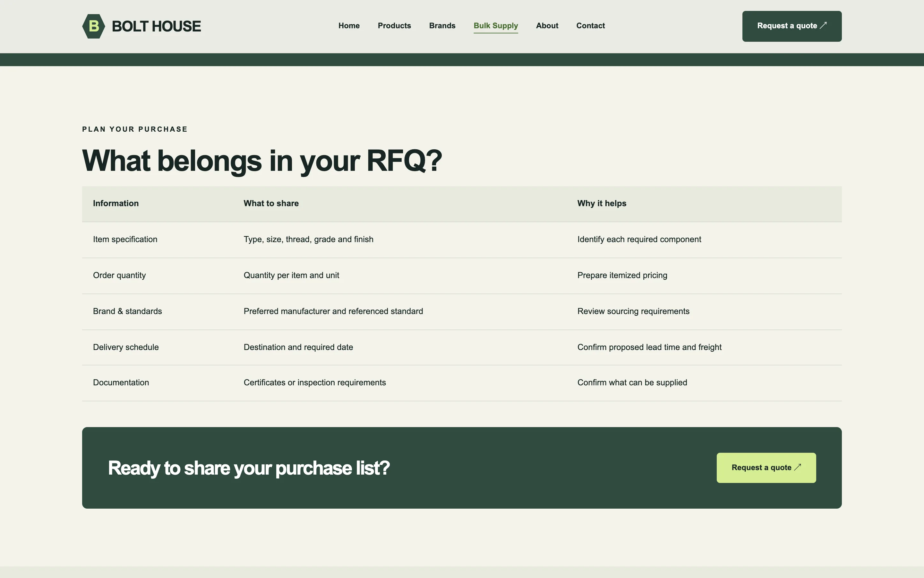This screenshot has height=578, width=924.
Task: Click 'Quantity per item and unit'
Action: coord(291,275)
